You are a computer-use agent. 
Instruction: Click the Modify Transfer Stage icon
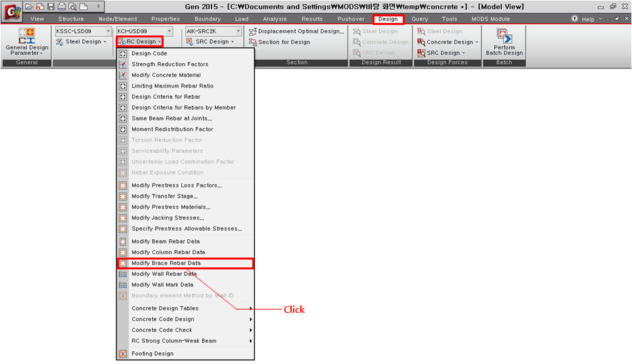pos(123,196)
